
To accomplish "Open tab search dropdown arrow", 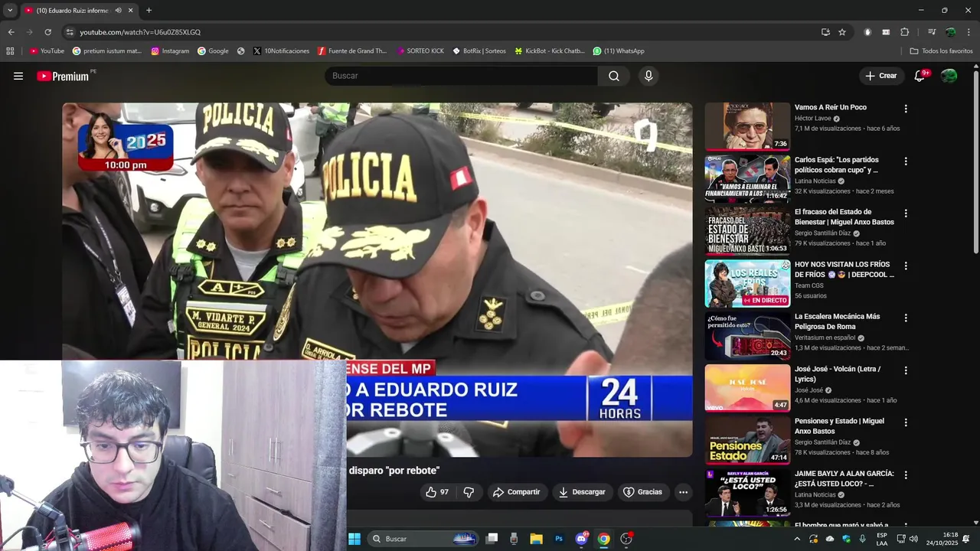I will pos(10,11).
